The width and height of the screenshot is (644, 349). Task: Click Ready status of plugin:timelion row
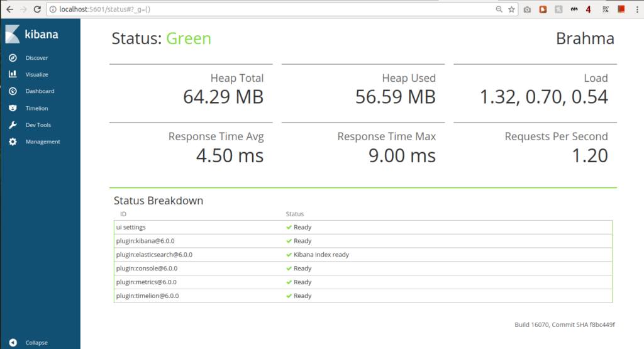(x=303, y=296)
